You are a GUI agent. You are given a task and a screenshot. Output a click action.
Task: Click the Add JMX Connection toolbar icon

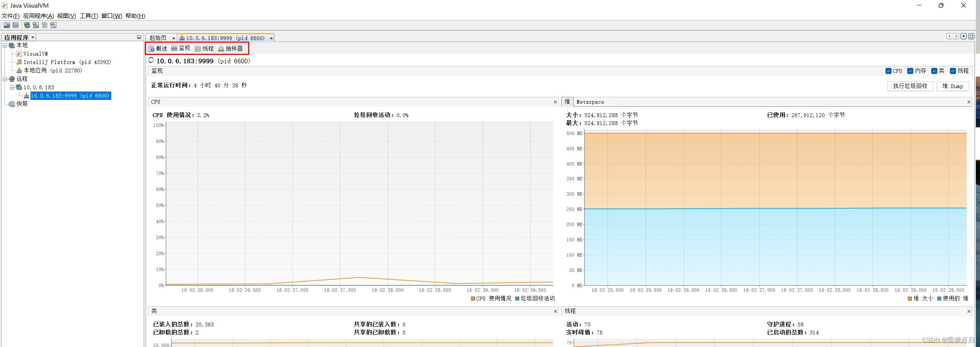coord(36,25)
